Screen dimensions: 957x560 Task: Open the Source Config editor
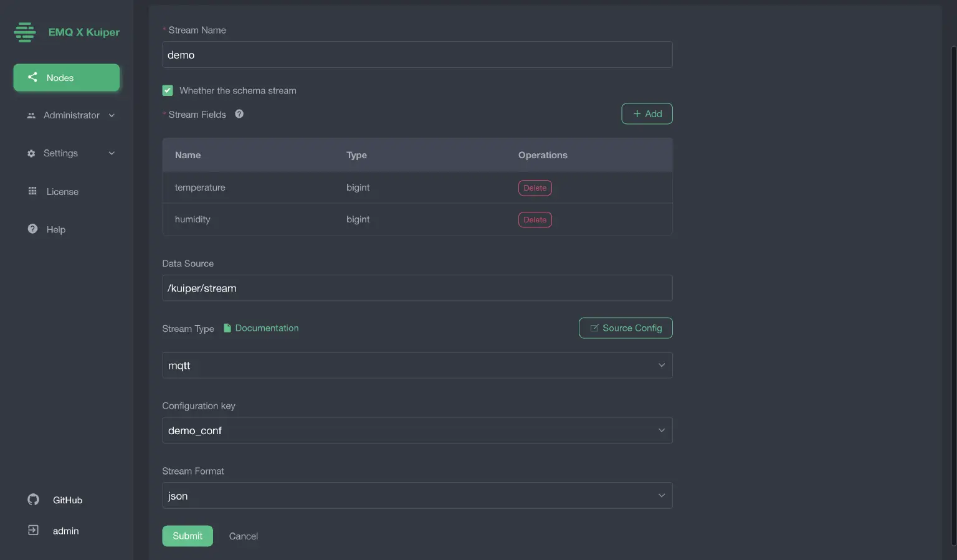[626, 328]
